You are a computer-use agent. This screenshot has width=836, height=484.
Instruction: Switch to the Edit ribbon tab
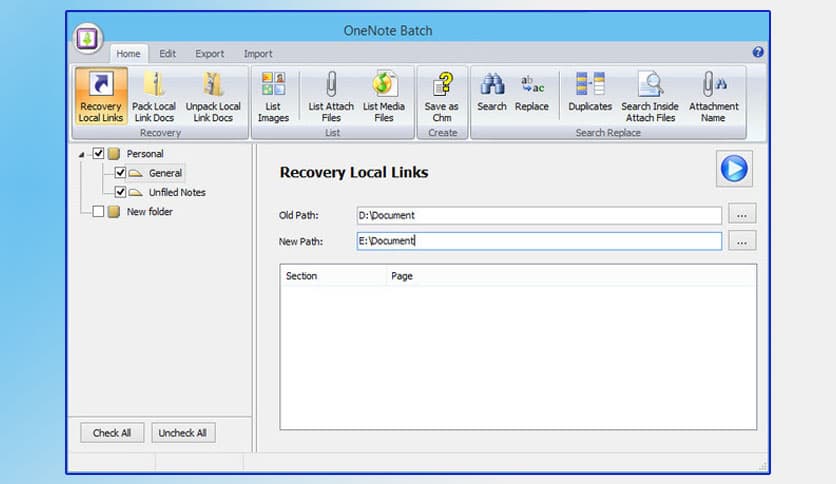coord(167,53)
